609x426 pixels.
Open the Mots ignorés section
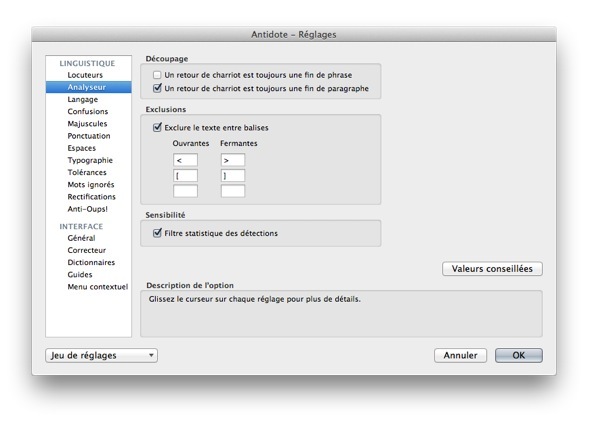tap(91, 184)
